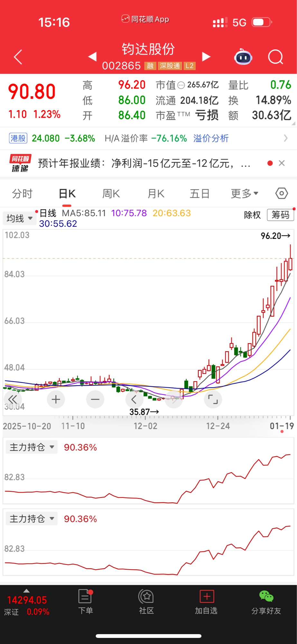Image resolution: width=297 pixels, height=644 pixels.
Task: Switch to next stock with right triangle
Action: pos(206,57)
